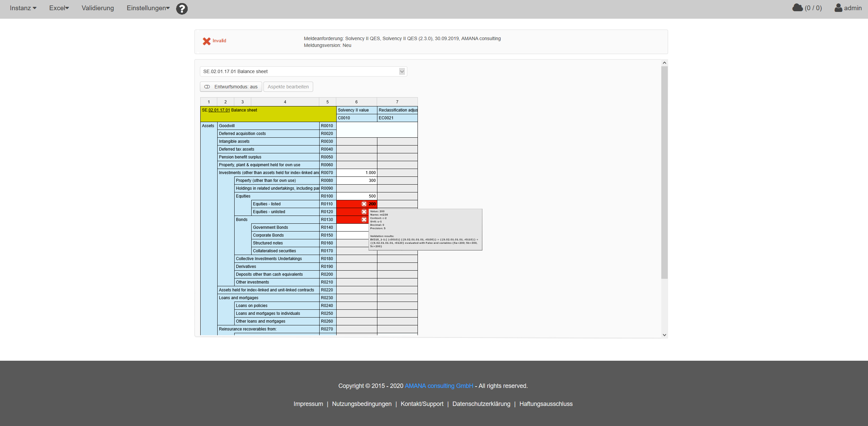Open the Impressum footer link

(x=308, y=404)
